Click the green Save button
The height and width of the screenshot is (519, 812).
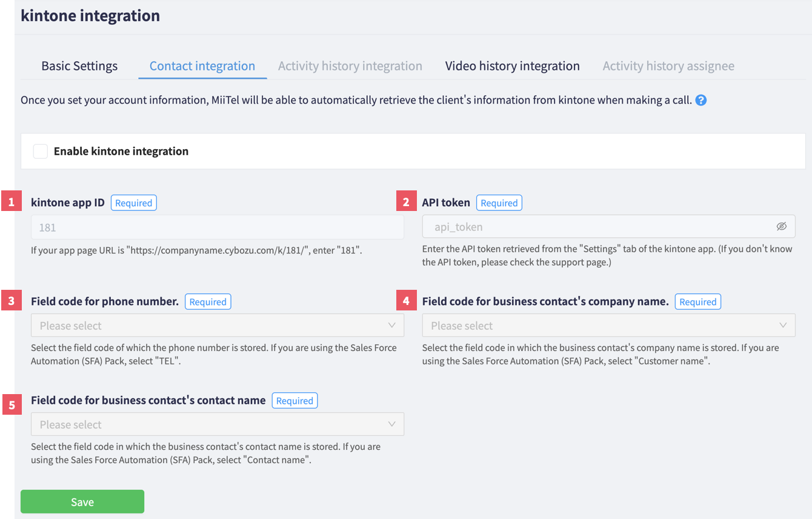pos(82,502)
